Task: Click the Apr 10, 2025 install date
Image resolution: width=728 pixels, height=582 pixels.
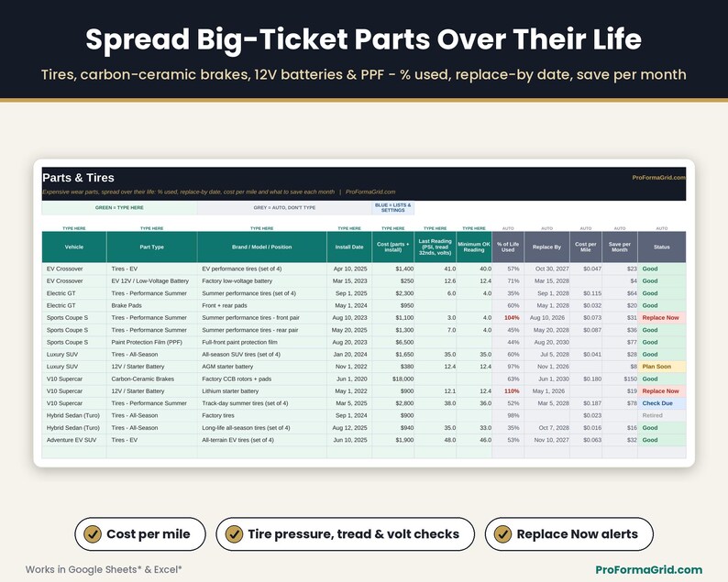Action: pyautogui.click(x=349, y=269)
